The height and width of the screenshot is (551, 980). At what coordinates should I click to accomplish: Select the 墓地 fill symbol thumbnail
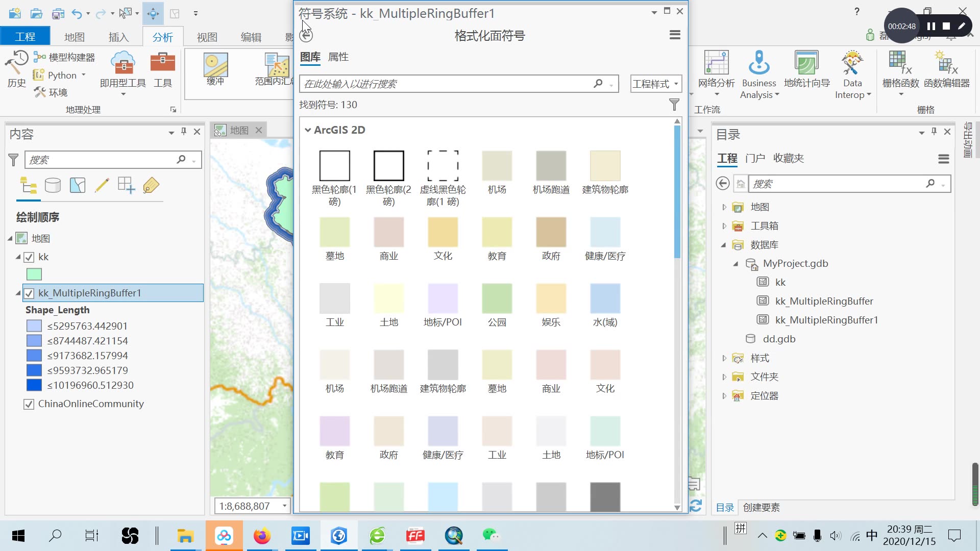click(x=334, y=231)
